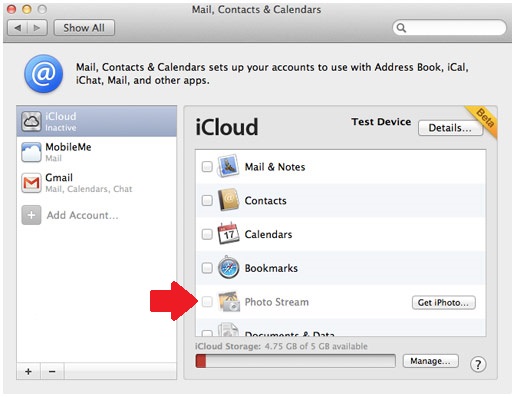Click the iCloud storage usage bar

(x=295, y=361)
